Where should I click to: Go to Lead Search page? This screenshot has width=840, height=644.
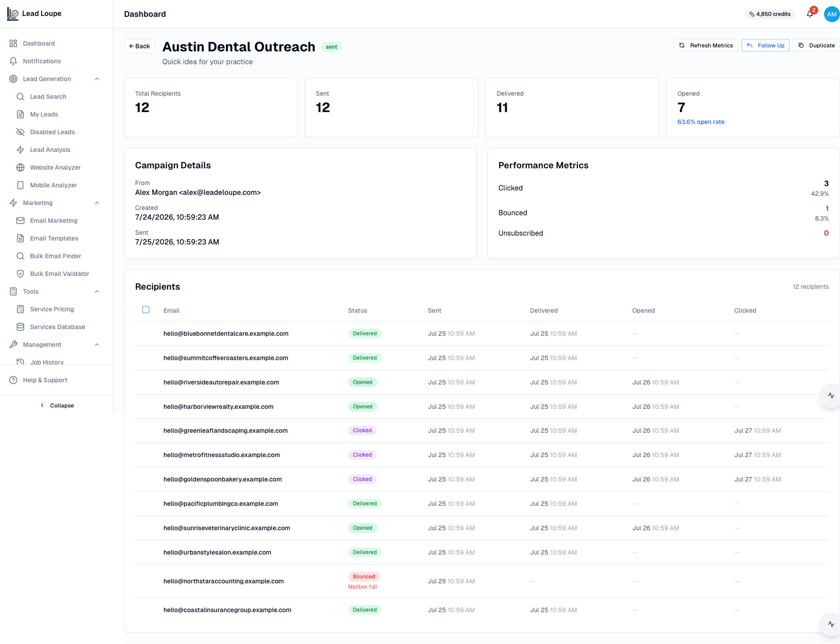point(48,97)
